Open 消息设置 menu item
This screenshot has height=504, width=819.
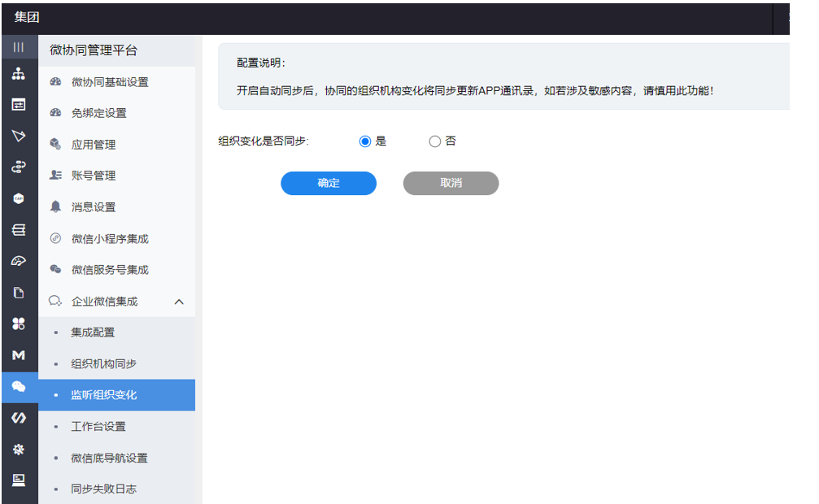pos(94,207)
